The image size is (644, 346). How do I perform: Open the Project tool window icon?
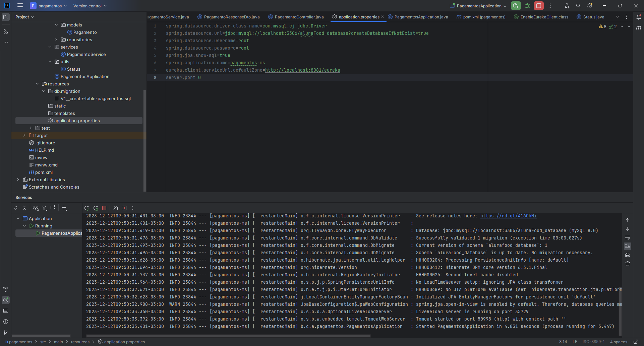(x=6, y=17)
